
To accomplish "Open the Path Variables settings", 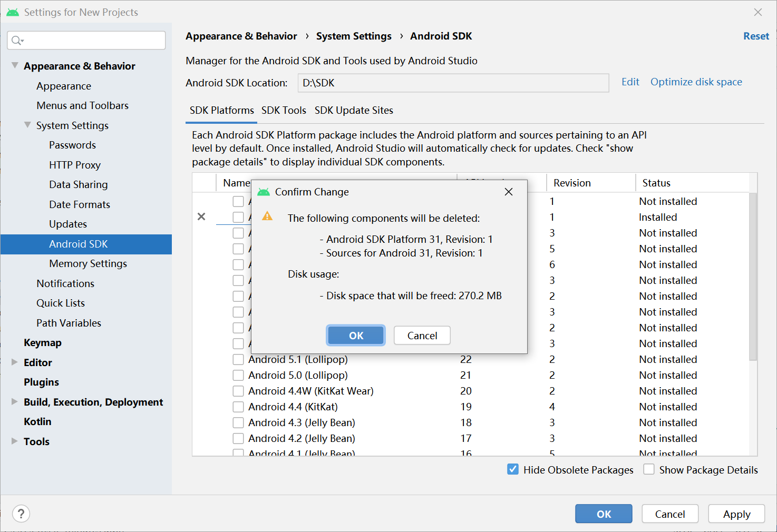I will (69, 323).
